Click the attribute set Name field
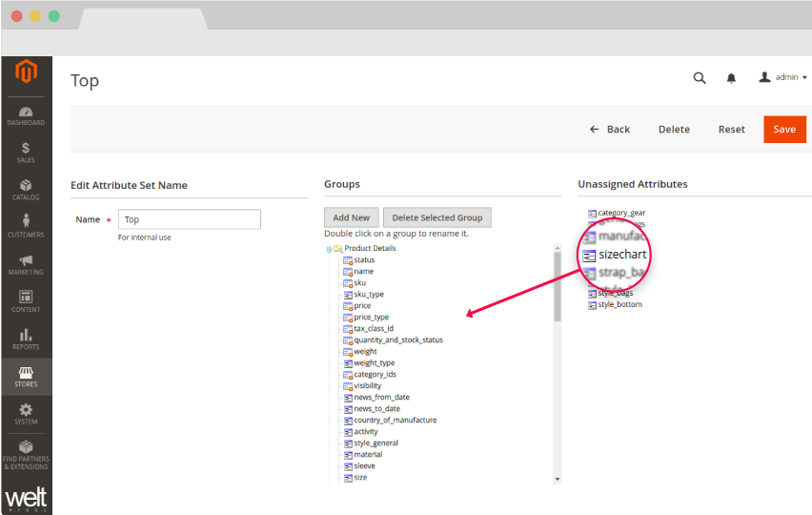 pyautogui.click(x=189, y=219)
